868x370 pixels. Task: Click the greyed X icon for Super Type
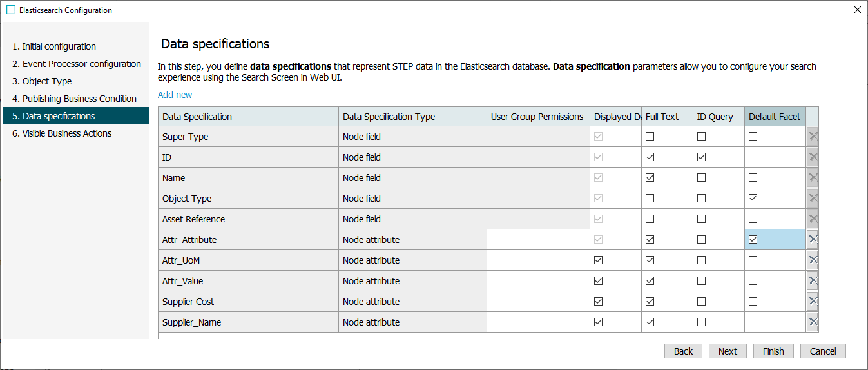[813, 137]
